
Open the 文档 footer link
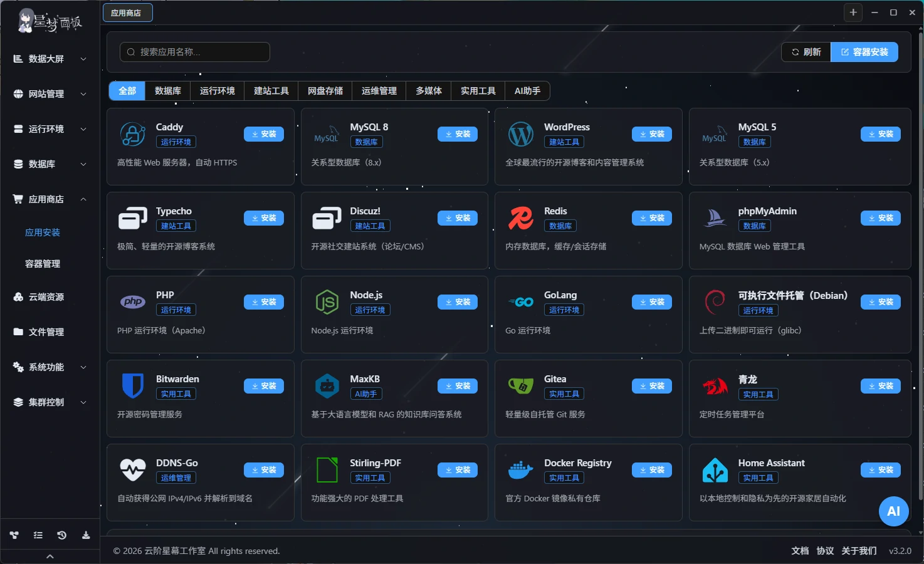point(800,551)
